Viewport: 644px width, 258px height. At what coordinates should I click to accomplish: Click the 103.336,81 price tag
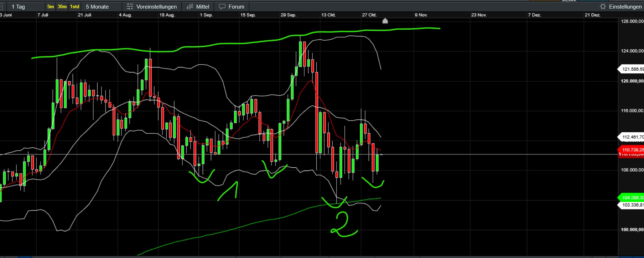631,205
